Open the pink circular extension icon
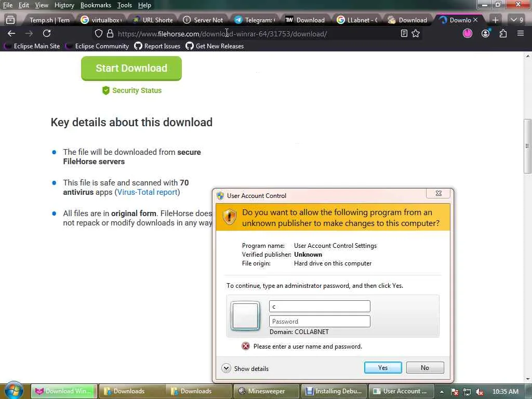 [468, 33]
